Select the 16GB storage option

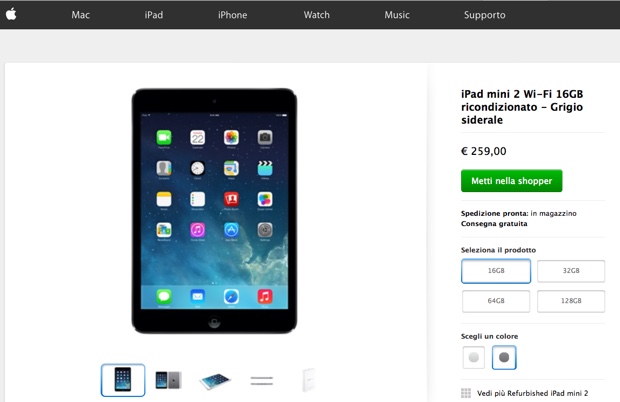496,271
